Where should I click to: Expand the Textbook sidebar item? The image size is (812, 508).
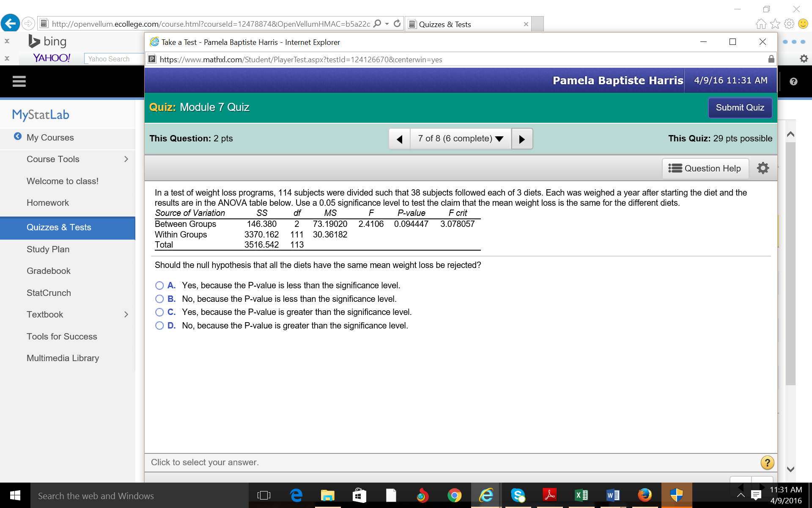[126, 314]
